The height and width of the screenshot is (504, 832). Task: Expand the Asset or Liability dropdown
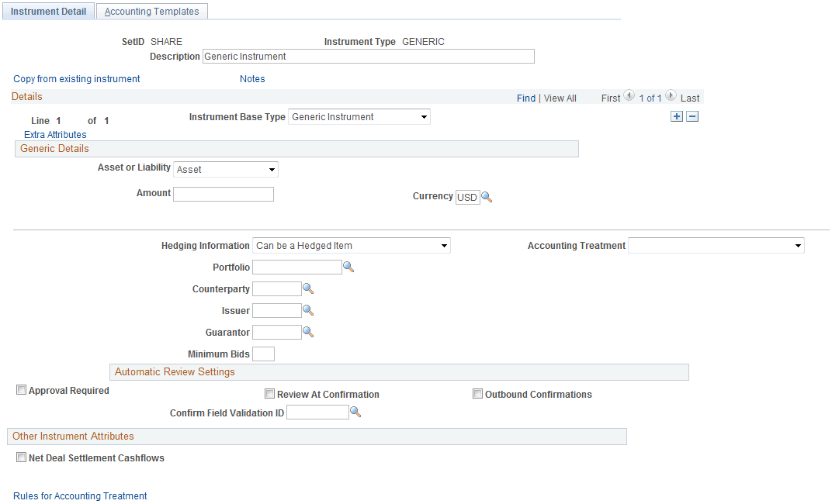(226, 170)
